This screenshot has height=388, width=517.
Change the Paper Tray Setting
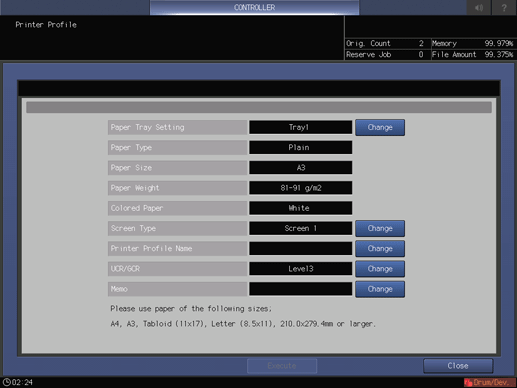tap(380, 127)
